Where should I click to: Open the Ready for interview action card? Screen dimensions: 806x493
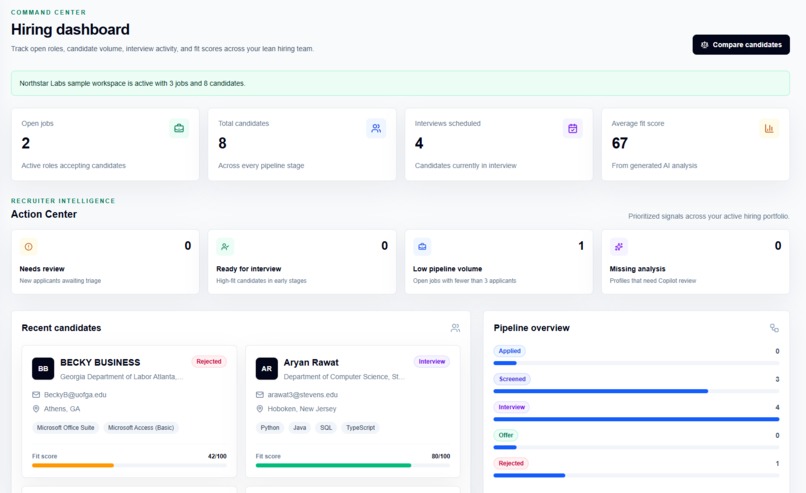(x=302, y=262)
